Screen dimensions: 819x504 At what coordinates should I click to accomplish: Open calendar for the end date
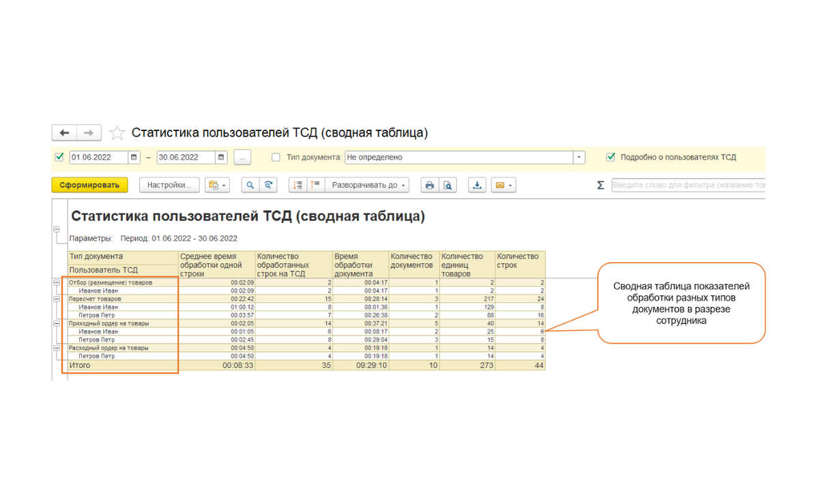(221, 158)
